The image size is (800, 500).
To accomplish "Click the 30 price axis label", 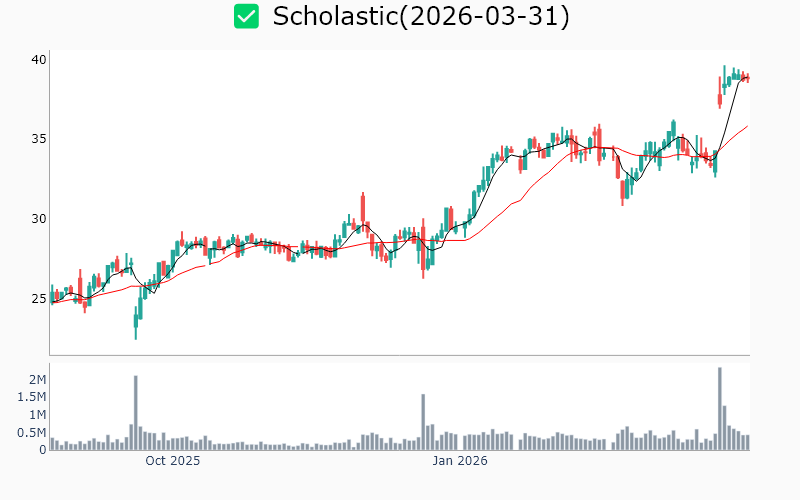I will 38,219.
